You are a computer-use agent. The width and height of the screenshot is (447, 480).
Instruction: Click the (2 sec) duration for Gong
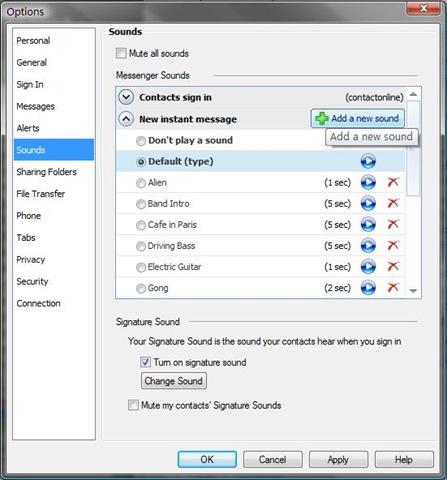pos(337,288)
